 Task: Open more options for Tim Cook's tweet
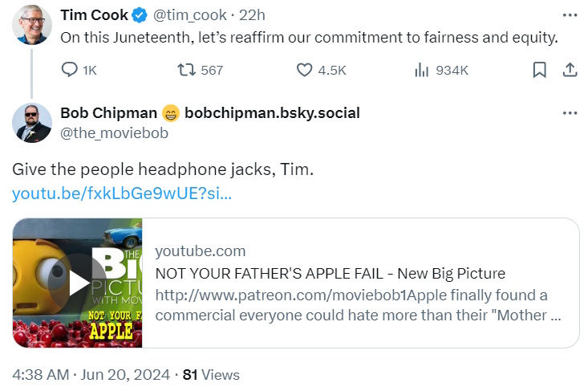(x=570, y=15)
